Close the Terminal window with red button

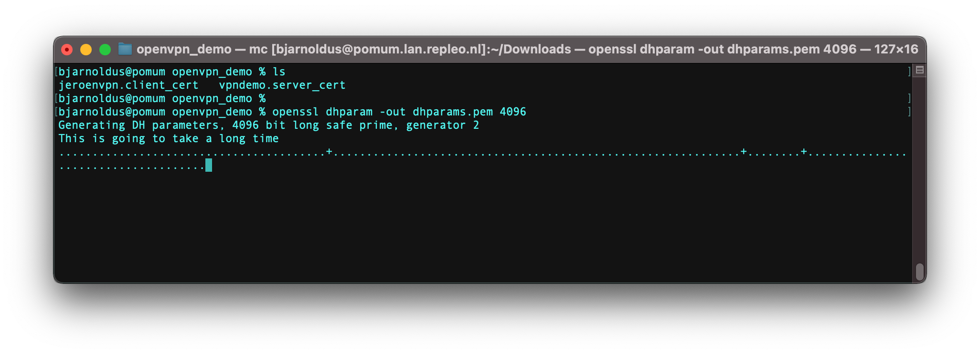tap(67, 50)
